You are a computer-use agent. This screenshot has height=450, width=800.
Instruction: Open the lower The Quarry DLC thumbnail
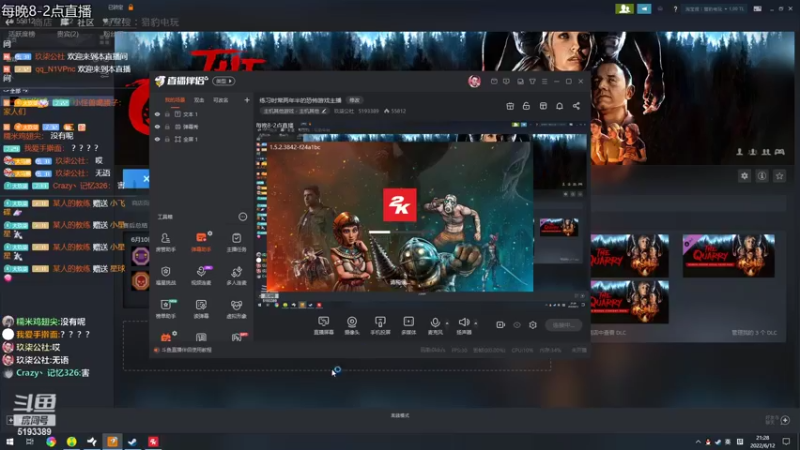point(630,302)
